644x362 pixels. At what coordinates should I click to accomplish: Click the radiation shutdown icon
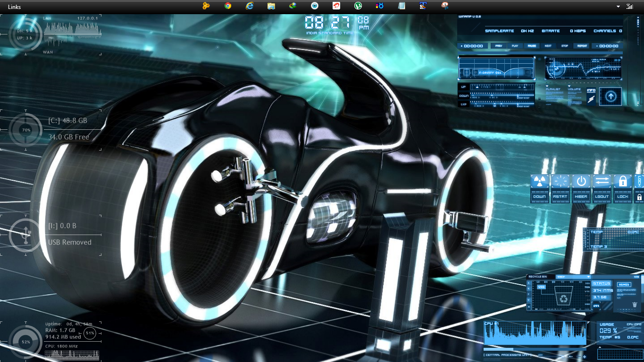(539, 181)
